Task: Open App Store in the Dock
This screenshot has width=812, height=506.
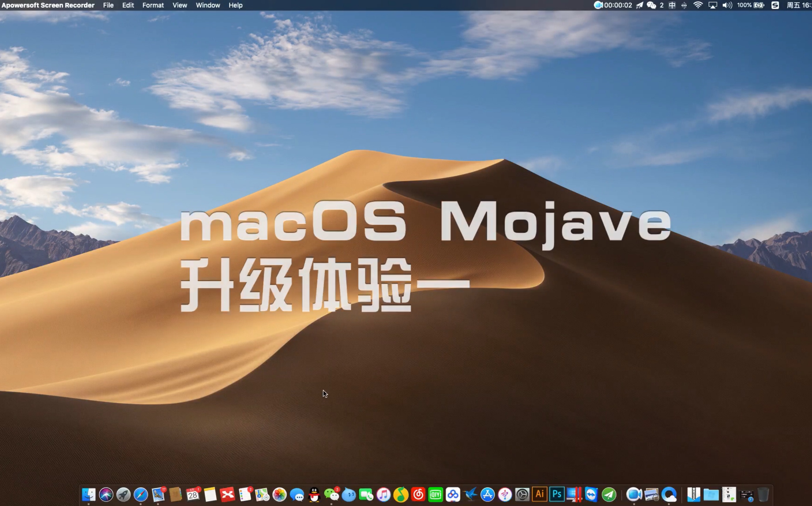Action: (488, 494)
